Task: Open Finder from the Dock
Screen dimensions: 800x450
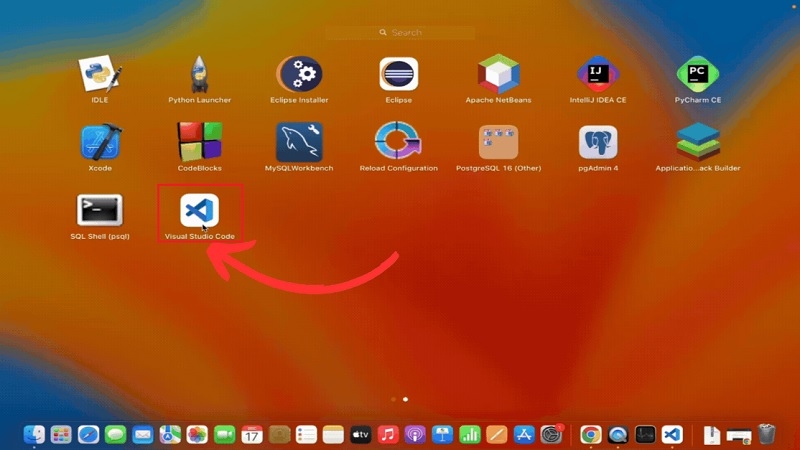Action: tap(34, 435)
